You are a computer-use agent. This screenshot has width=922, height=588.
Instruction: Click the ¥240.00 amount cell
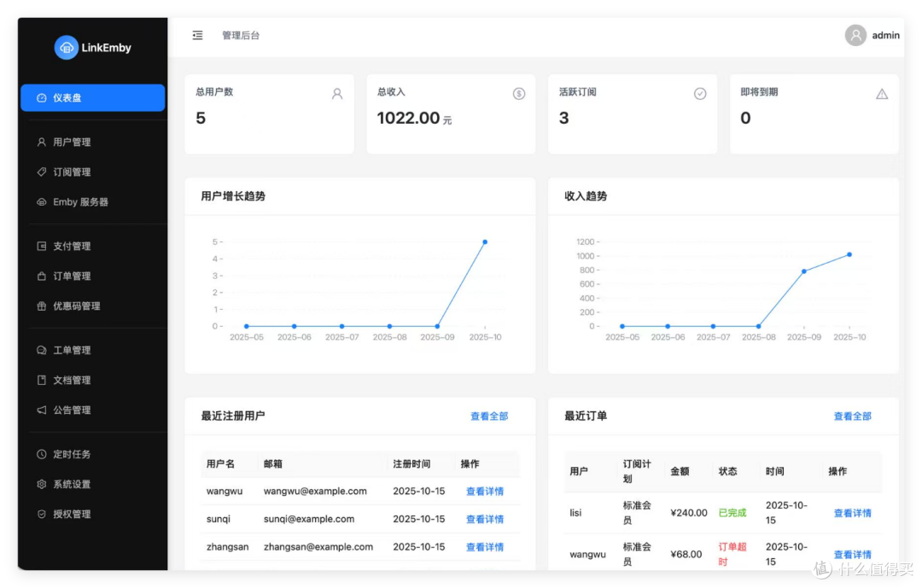[x=689, y=513]
